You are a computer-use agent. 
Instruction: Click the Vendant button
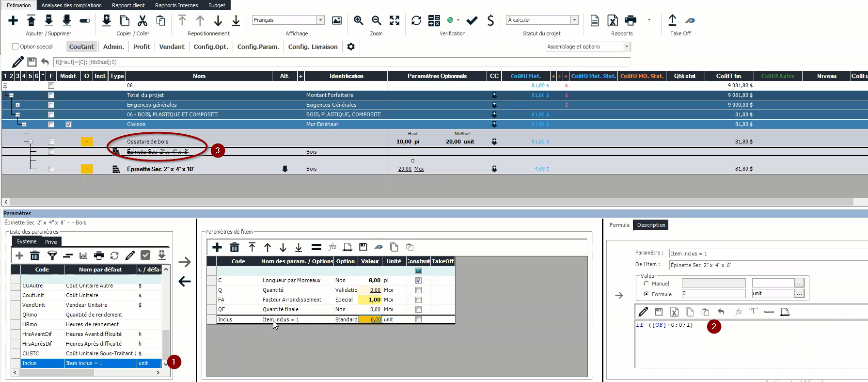click(172, 47)
